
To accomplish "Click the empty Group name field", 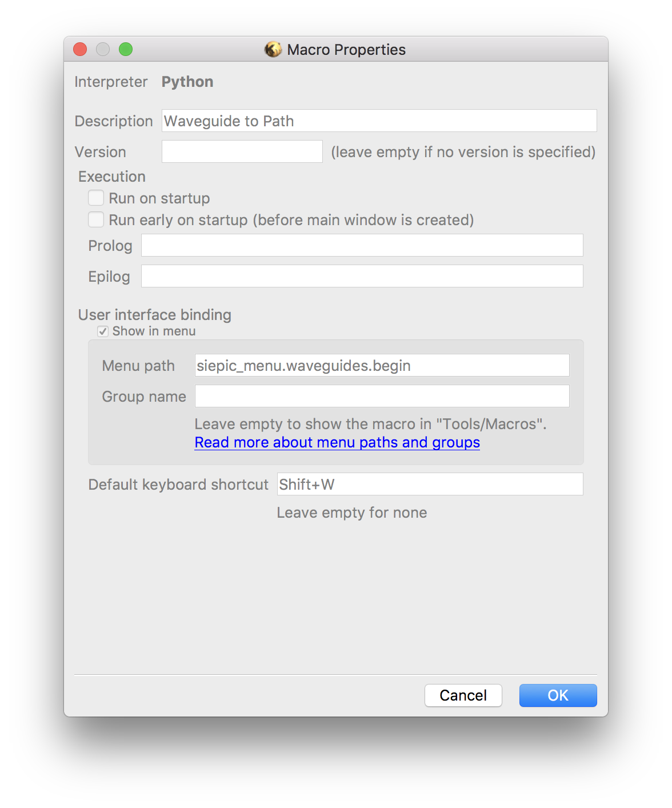I will click(x=382, y=396).
